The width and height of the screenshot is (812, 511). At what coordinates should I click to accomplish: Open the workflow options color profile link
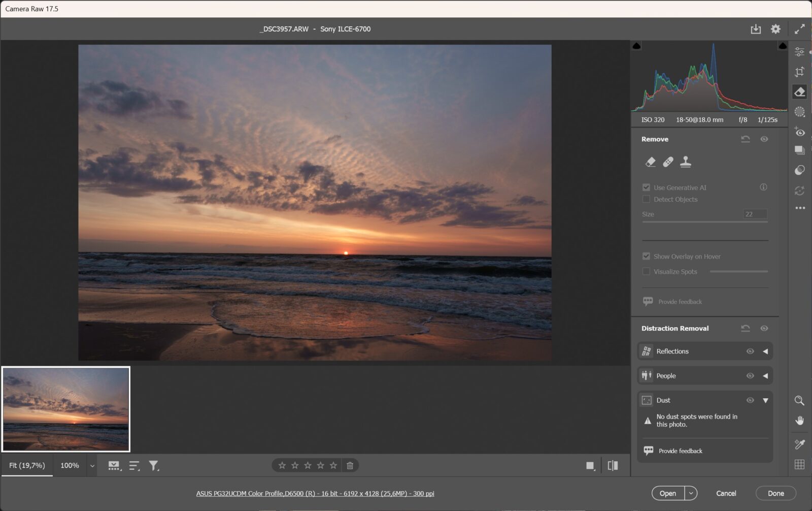tap(315, 493)
